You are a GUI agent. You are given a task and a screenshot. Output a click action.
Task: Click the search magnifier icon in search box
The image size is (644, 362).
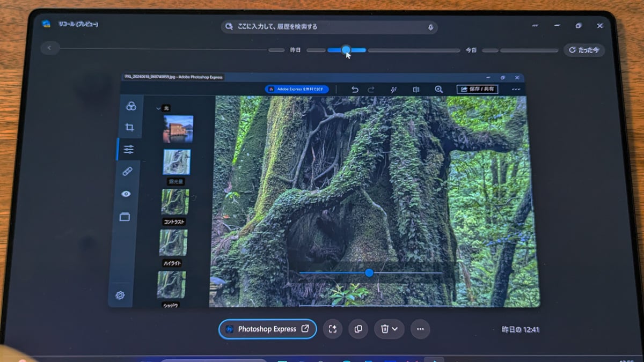[229, 26]
